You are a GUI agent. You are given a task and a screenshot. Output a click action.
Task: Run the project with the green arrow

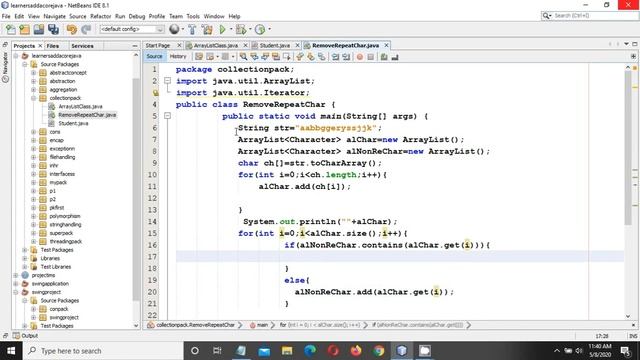[222, 29]
